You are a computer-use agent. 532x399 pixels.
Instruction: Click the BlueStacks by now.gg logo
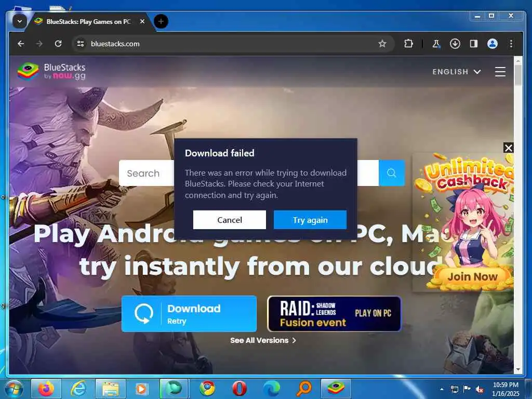click(51, 71)
